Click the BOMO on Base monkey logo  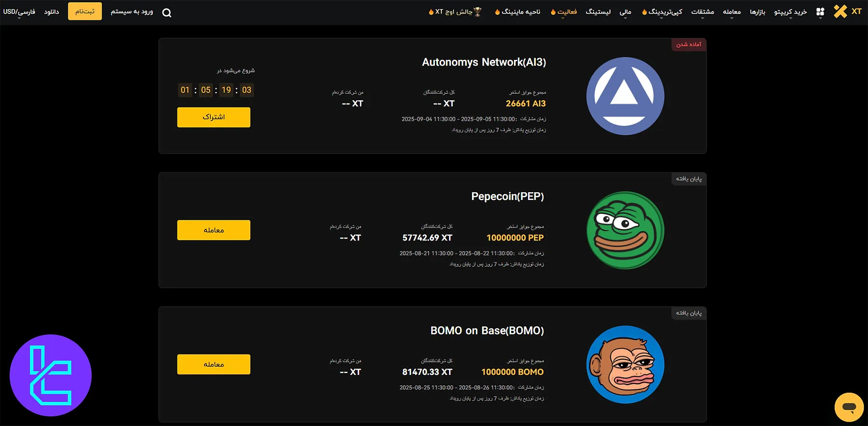tap(624, 364)
